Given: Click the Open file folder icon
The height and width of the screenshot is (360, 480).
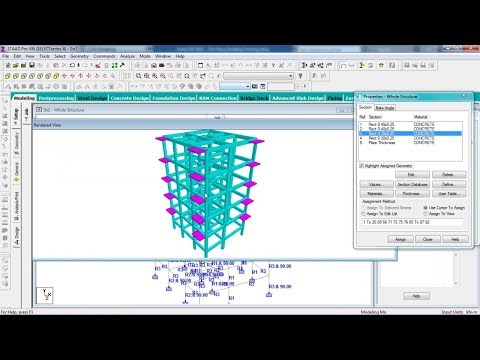Looking at the screenshot, I should [x=16, y=65].
